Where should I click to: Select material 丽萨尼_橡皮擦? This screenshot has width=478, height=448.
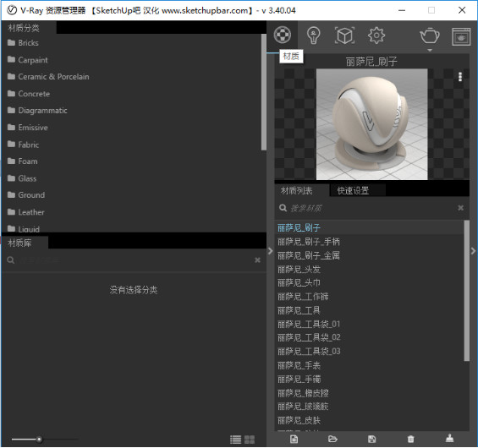369,393
